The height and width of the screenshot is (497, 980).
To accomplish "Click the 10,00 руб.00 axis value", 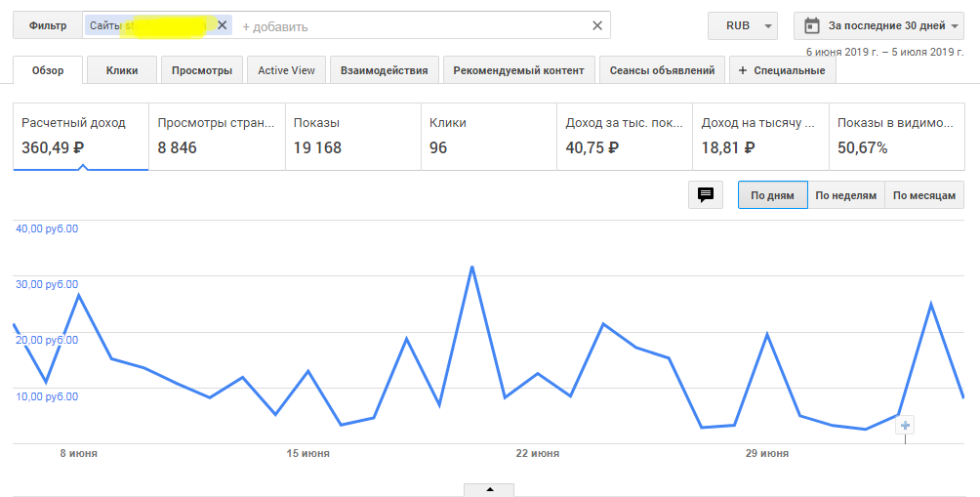I will (47, 396).
